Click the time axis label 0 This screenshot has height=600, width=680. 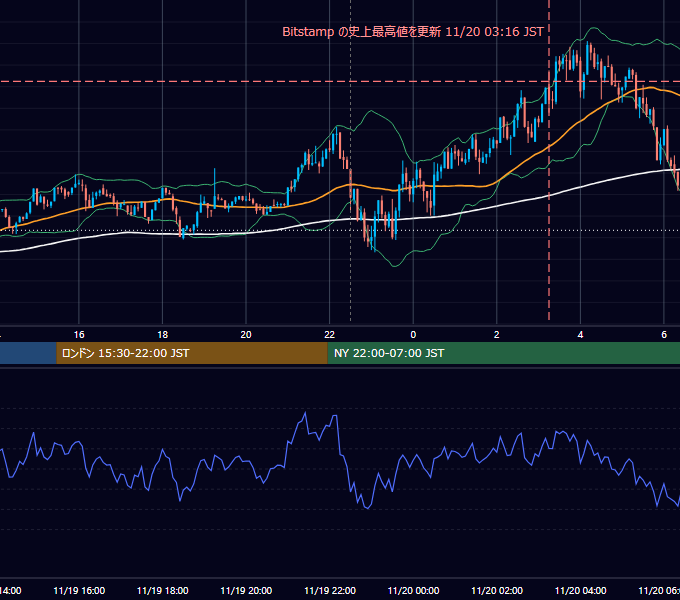(413, 335)
